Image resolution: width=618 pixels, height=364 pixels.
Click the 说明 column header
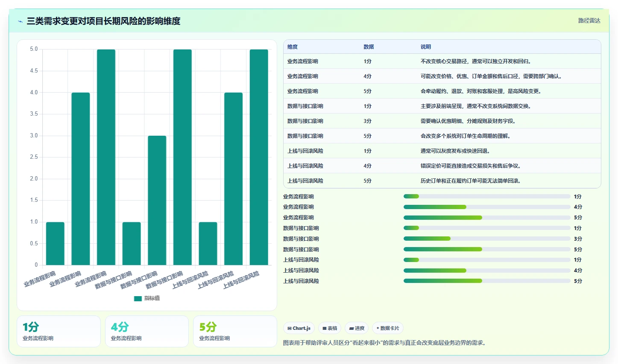[426, 47]
